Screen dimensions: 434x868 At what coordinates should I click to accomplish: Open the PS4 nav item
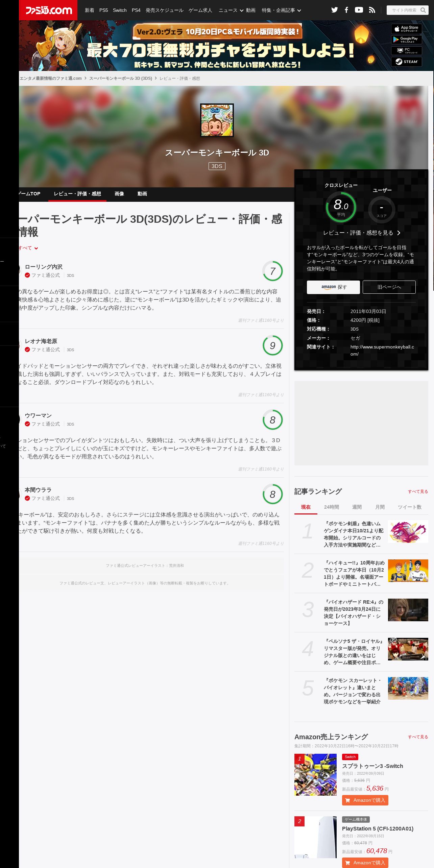136,10
